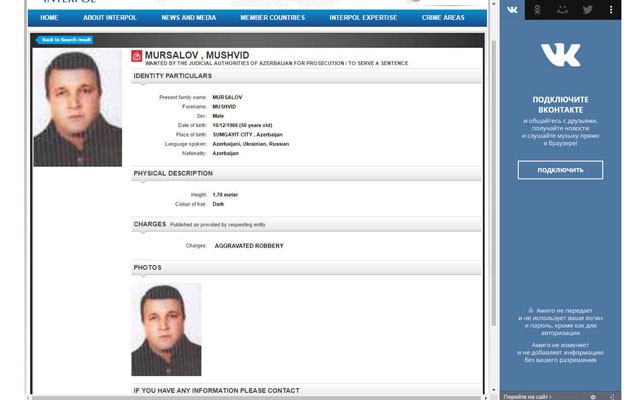This screenshot has height=400, width=637.
Task: Click the CHARGES section header
Action: click(306, 224)
